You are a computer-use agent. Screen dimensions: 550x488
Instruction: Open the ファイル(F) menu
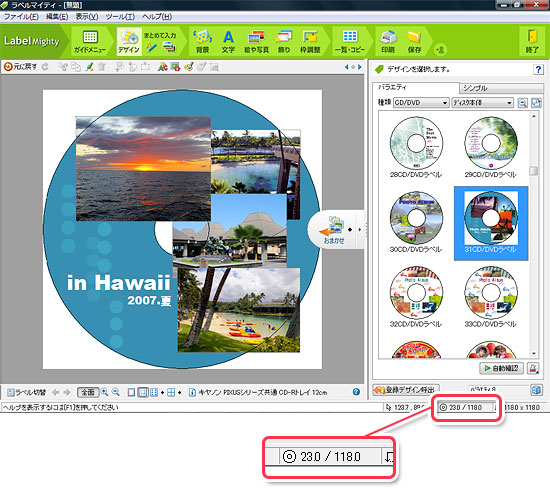(21, 16)
